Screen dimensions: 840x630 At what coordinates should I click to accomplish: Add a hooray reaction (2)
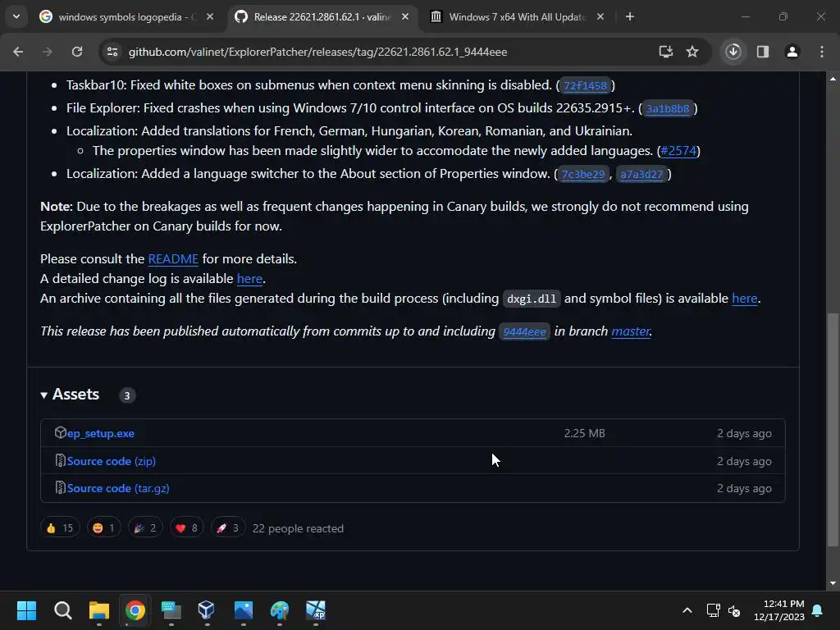tap(145, 528)
